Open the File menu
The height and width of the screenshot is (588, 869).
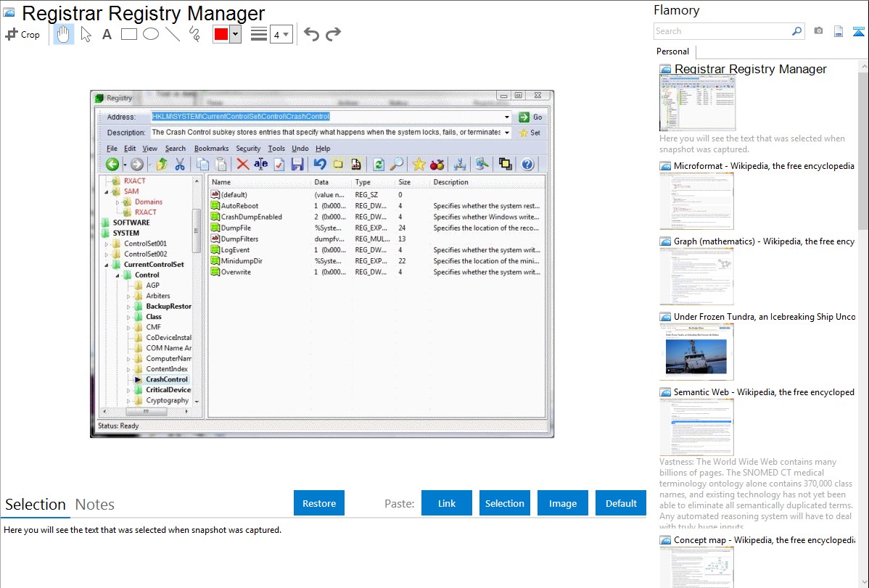[112, 149]
